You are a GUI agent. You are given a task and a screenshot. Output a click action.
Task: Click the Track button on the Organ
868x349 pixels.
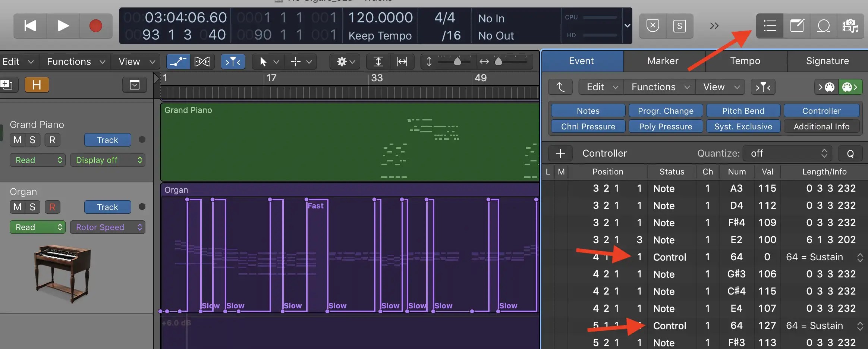click(107, 207)
